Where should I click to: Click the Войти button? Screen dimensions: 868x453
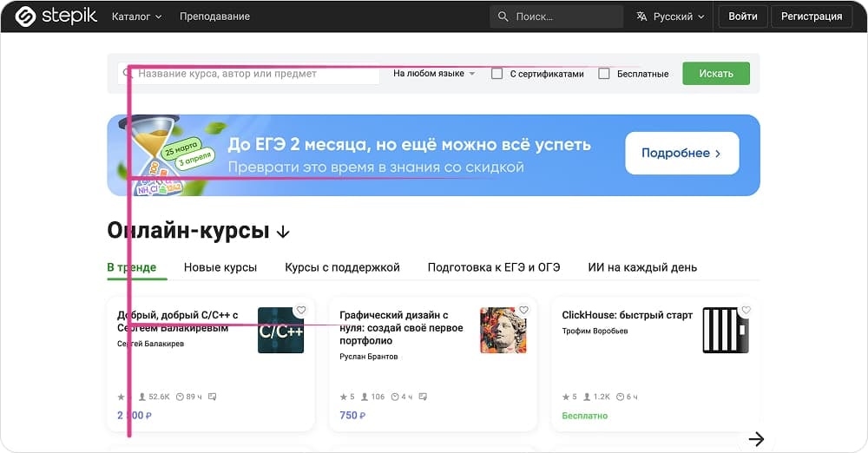coord(743,16)
